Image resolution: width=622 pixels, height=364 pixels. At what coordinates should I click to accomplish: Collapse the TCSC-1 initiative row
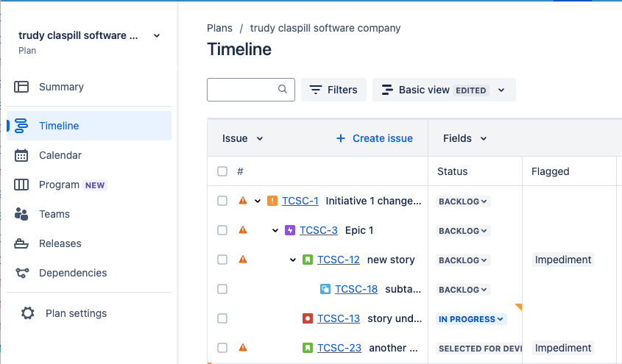pyautogui.click(x=258, y=201)
